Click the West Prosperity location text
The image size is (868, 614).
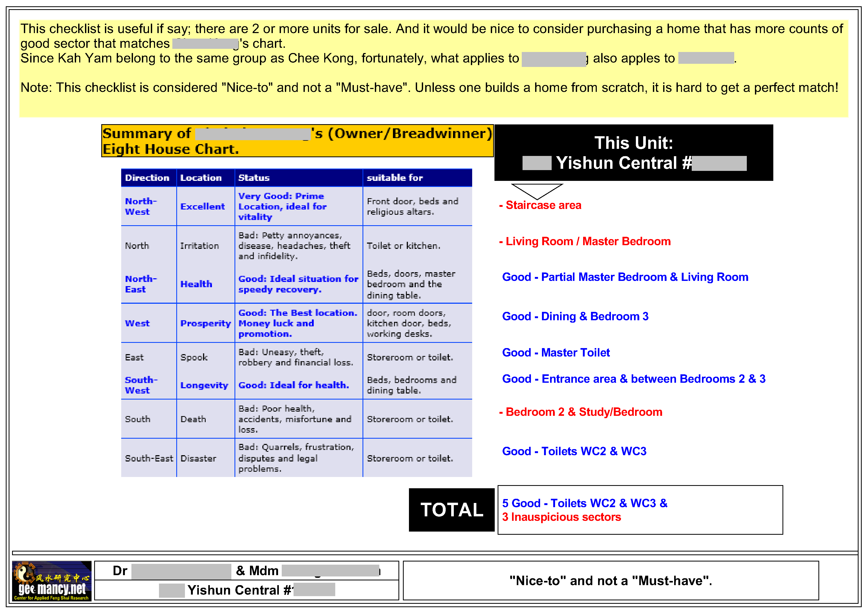(205, 323)
